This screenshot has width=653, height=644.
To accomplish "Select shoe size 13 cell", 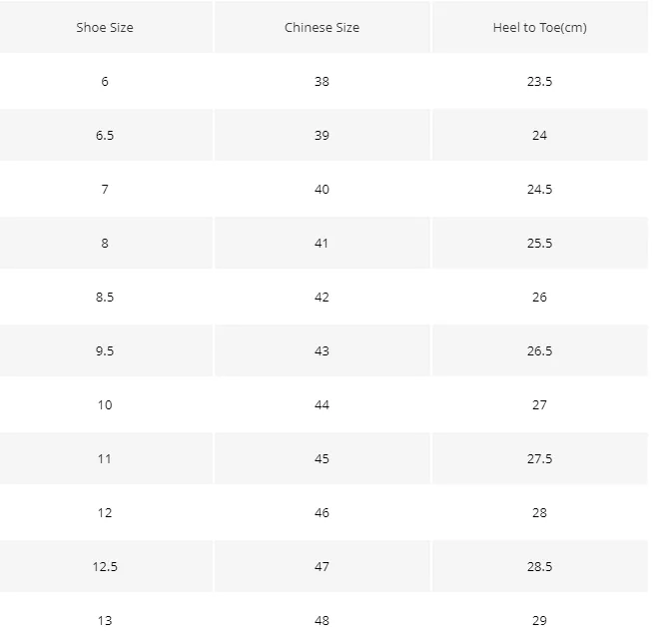I will click(x=105, y=620).
